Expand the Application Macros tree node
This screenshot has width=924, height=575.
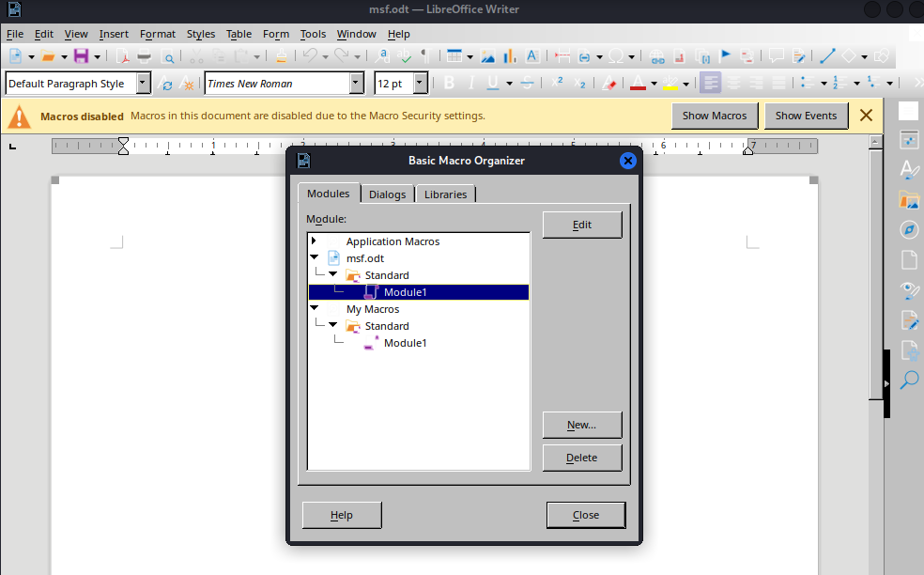(314, 241)
